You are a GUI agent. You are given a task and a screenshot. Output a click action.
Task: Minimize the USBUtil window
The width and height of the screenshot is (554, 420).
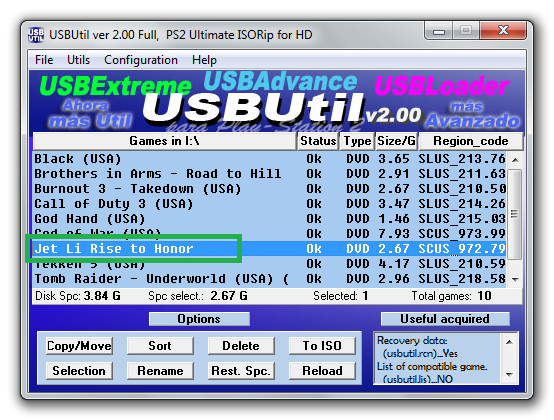pos(439,31)
